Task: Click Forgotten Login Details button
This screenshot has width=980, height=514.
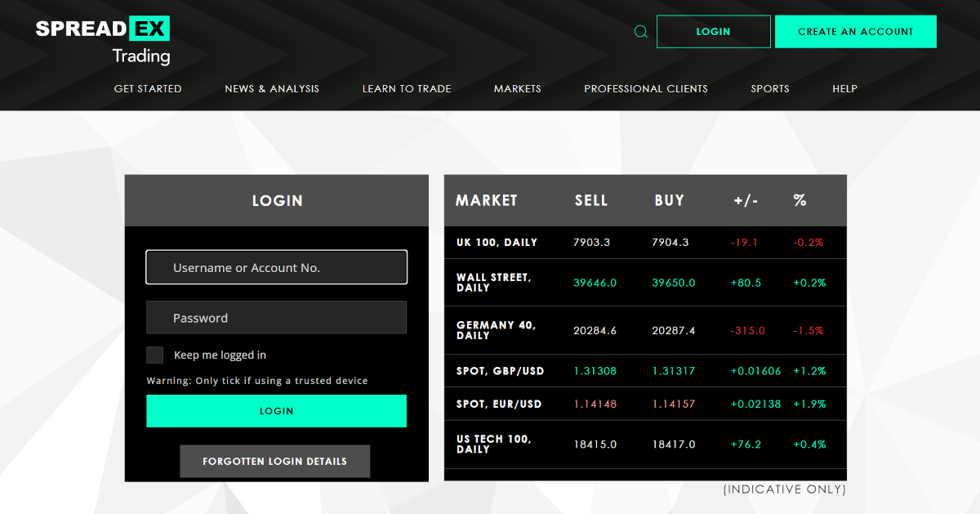Action: pyautogui.click(x=275, y=461)
